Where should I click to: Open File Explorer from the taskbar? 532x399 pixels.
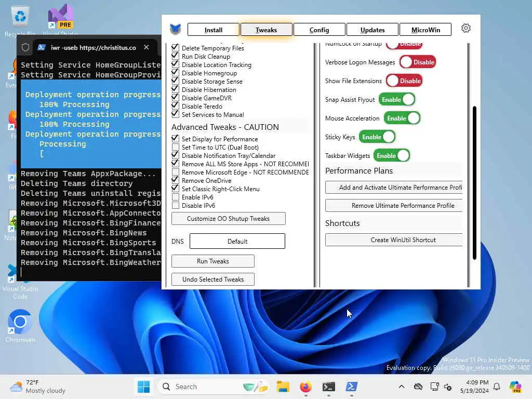(283, 387)
